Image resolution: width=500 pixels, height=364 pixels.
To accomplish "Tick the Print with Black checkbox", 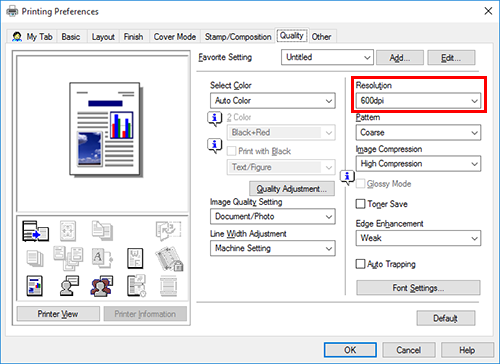I will [231, 151].
